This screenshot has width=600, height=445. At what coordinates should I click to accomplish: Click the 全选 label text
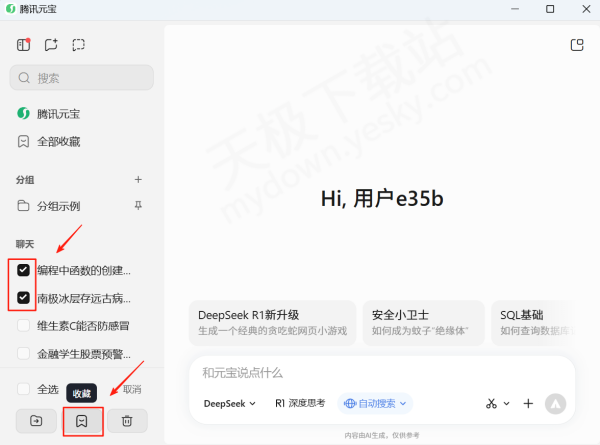coord(48,389)
